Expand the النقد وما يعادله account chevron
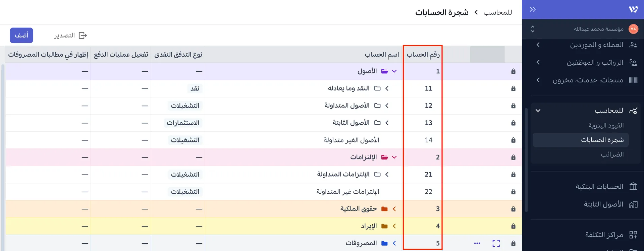This screenshot has height=251, width=644. coord(387,88)
